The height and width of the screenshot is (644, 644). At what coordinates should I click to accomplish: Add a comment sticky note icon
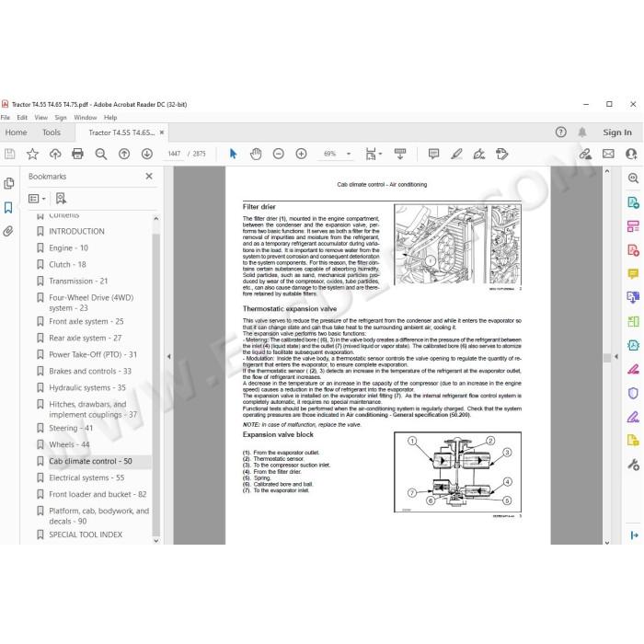coord(433,154)
